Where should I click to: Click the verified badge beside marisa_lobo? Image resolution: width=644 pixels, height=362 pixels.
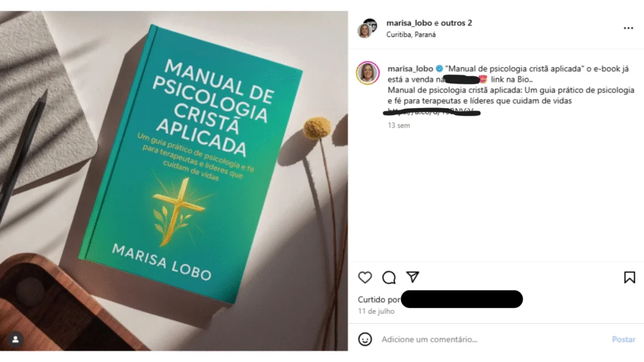(439, 69)
